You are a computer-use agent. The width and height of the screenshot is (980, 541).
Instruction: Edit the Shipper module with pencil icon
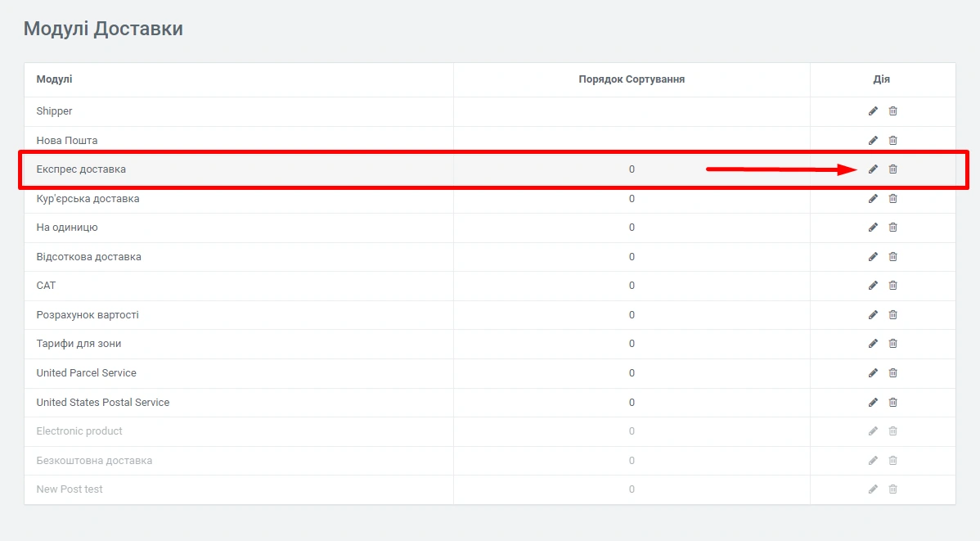[873, 111]
